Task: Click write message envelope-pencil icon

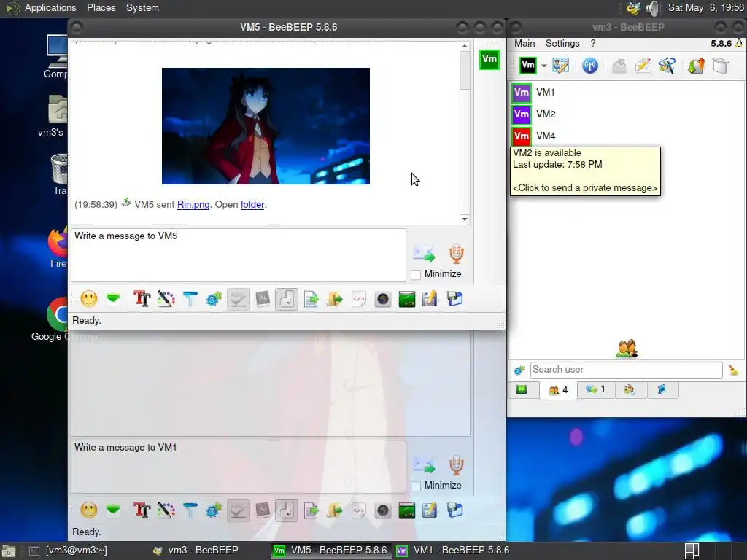Action: click(x=643, y=66)
